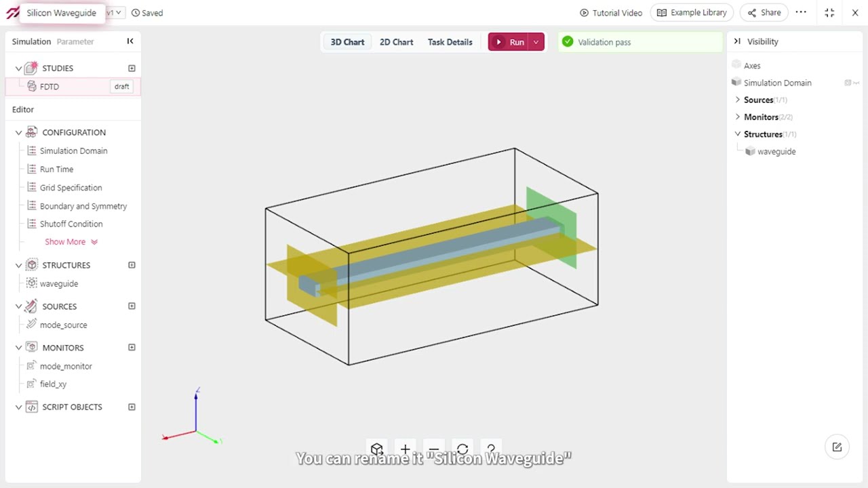The image size is (868, 488).
Task: Add a new monitor with plus icon
Action: pyautogui.click(x=132, y=348)
